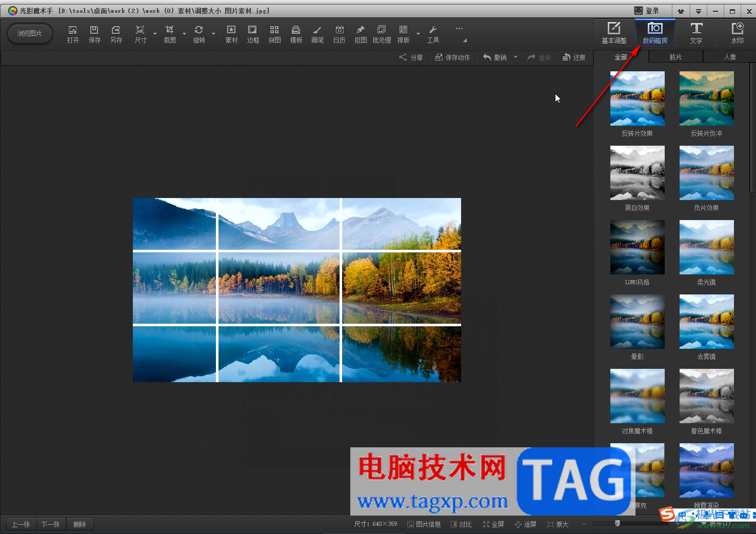Open the 模板 template tool
The image size is (756, 534).
tap(296, 34)
